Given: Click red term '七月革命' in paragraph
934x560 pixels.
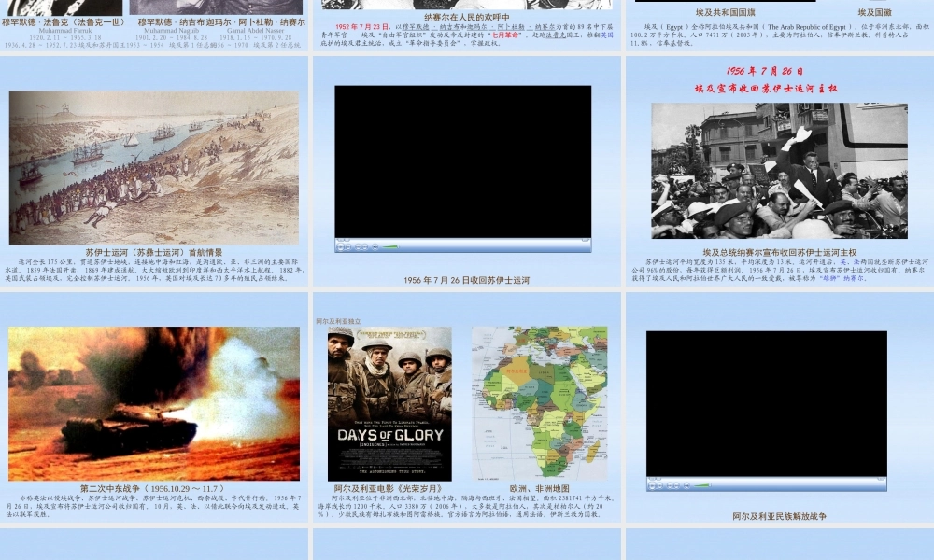Looking at the screenshot, I should point(504,35).
